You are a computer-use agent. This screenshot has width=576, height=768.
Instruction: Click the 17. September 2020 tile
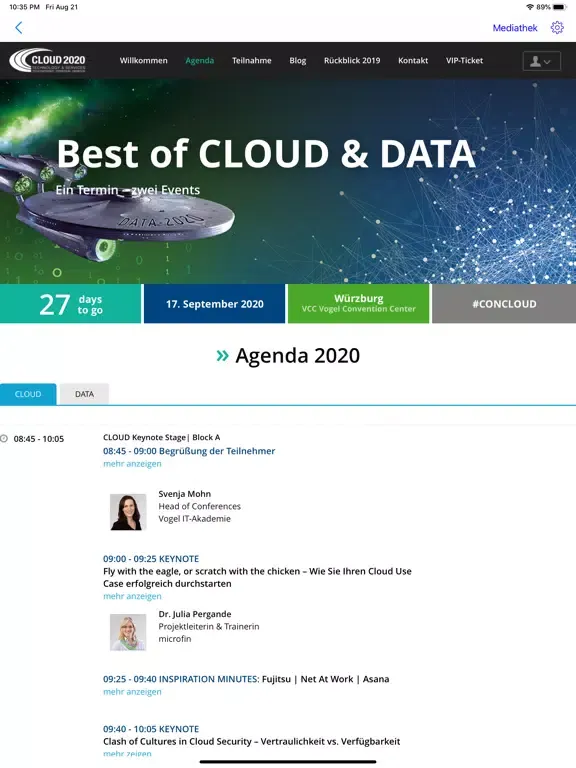tap(215, 304)
